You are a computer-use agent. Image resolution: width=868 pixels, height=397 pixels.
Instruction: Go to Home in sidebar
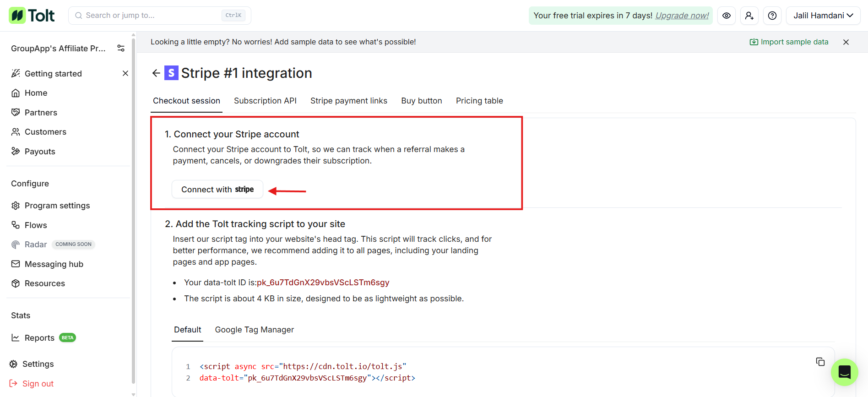(x=29, y=93)
